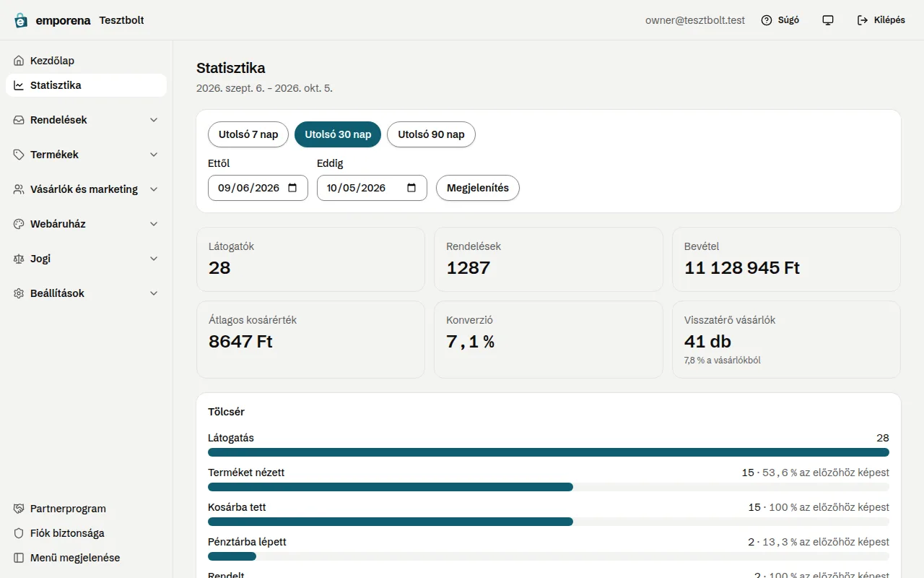Click the Kezdőlap home icon
This screenshot has width=924, height=578.
tap(19, 61)
